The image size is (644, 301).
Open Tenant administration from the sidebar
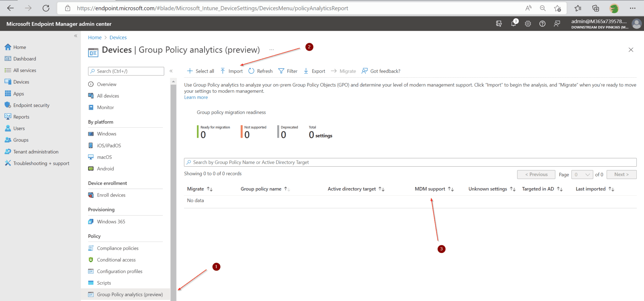(x=36, y=151)
